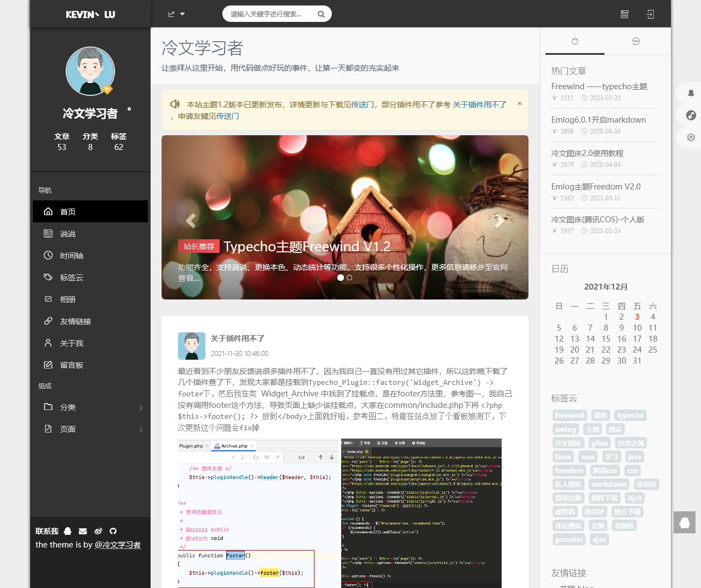Open the author avatar in sidebar
The width and height of the screenshot is (701, 588).
point(90,71)
